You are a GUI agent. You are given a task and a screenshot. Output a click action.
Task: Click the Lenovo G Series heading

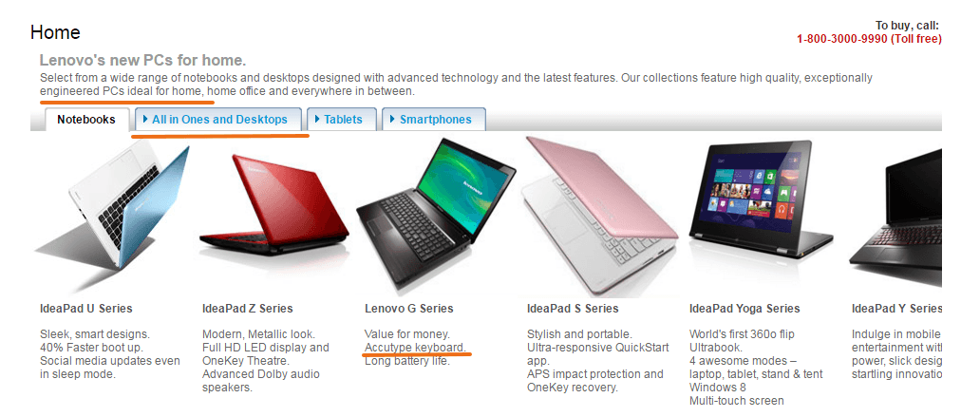point(408,309)
